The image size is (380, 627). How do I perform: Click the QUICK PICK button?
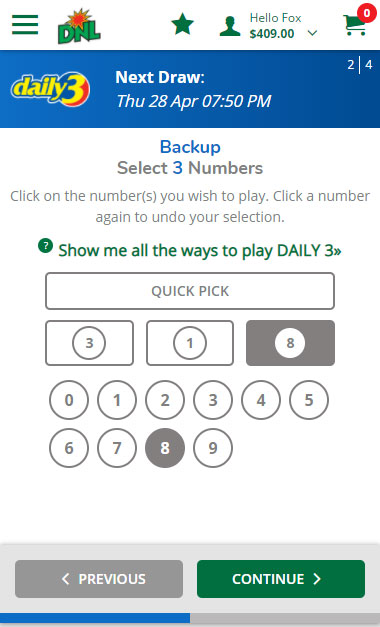point(190,291)
